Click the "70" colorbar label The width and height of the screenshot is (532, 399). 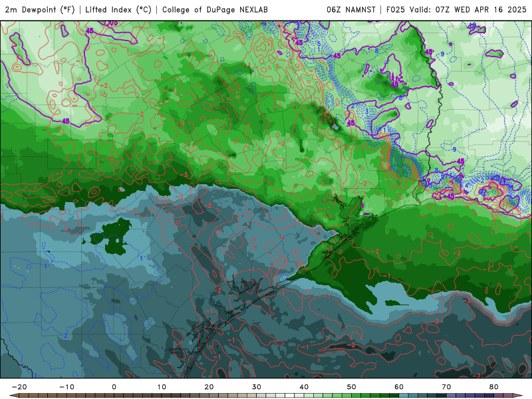pos(446,387)
